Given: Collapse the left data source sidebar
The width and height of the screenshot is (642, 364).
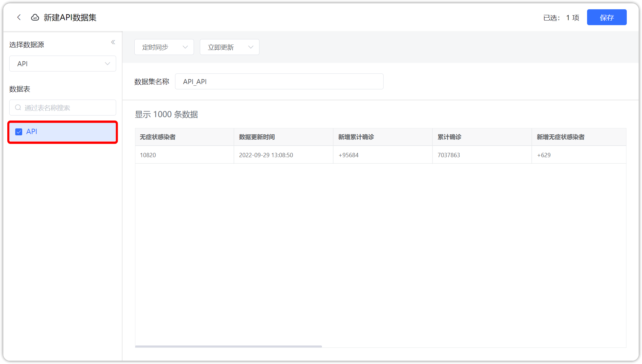Looking at the screenshot, I should [113, 42].
